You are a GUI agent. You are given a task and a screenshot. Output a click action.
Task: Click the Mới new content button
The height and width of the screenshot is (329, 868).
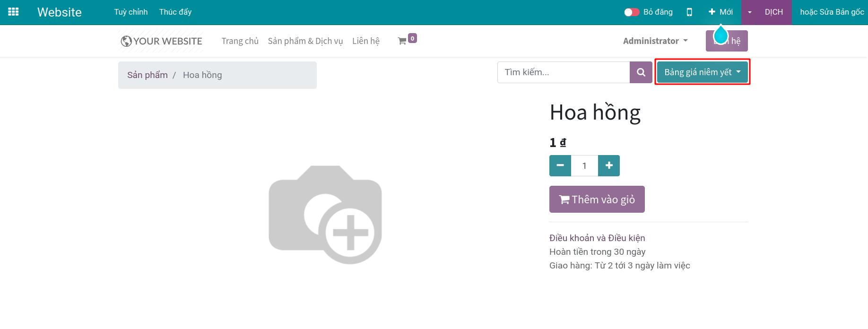[x=720, y=12]
